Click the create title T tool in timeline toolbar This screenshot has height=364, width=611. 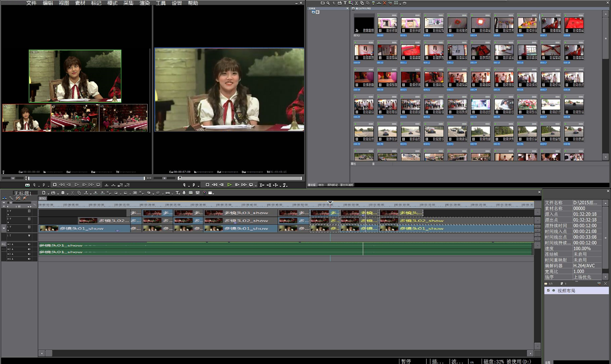[x=177, y=193]
